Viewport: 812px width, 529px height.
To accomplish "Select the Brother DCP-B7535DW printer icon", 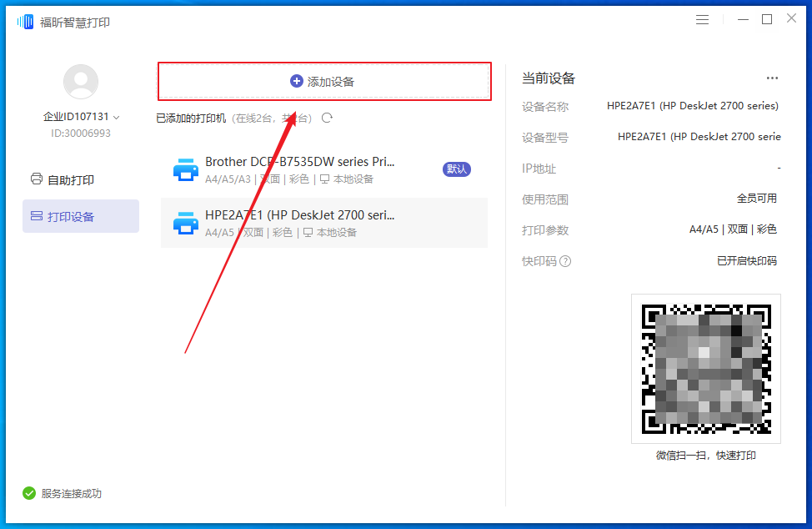I will 185,169.
